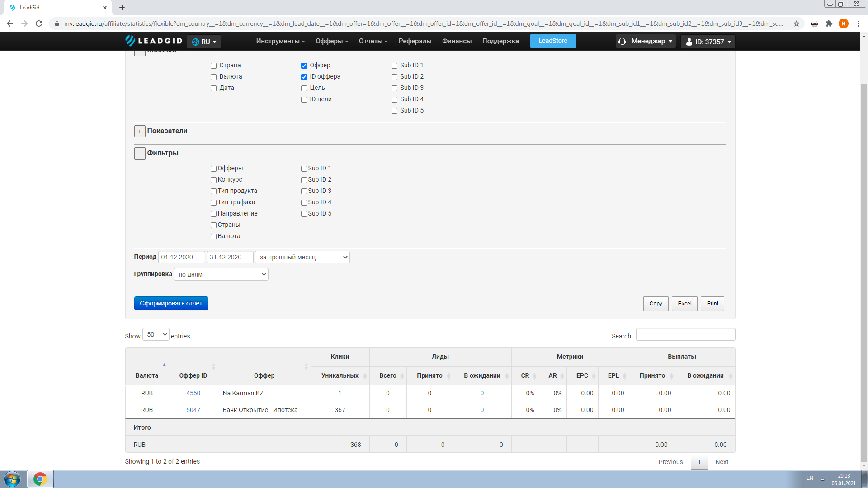Click the LeadGid logo icon
The width and height of the screenshot is (868, 488).
[x=130, y=41]
